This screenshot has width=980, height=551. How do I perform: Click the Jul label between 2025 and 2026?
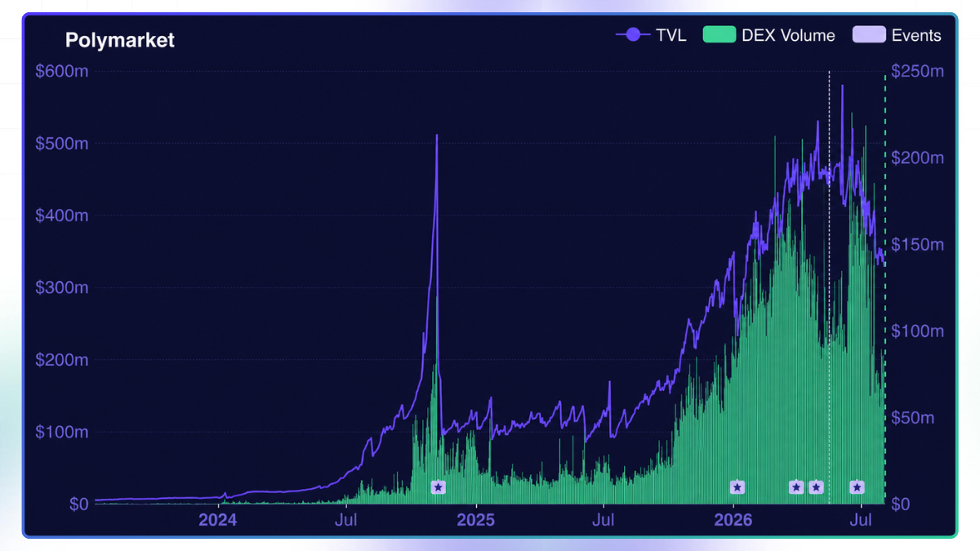point(604,520)
